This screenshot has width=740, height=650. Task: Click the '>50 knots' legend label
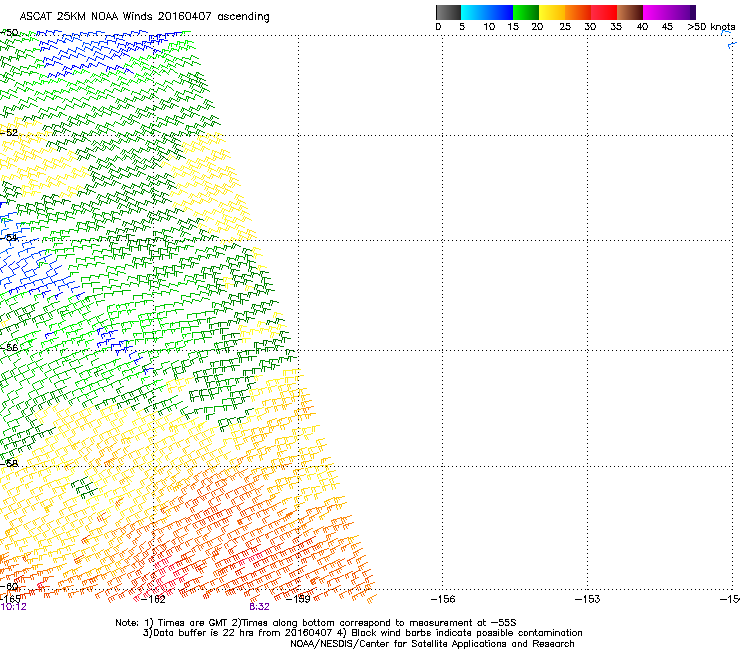(711, 27)
